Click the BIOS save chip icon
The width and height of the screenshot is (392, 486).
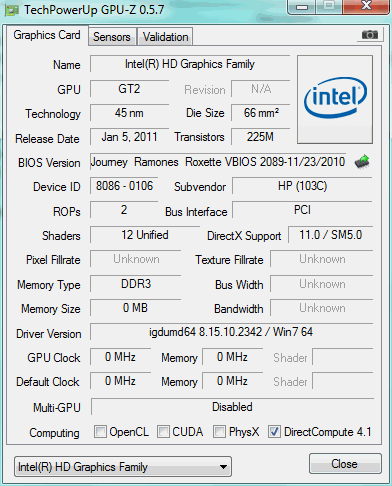click(362, 162)
